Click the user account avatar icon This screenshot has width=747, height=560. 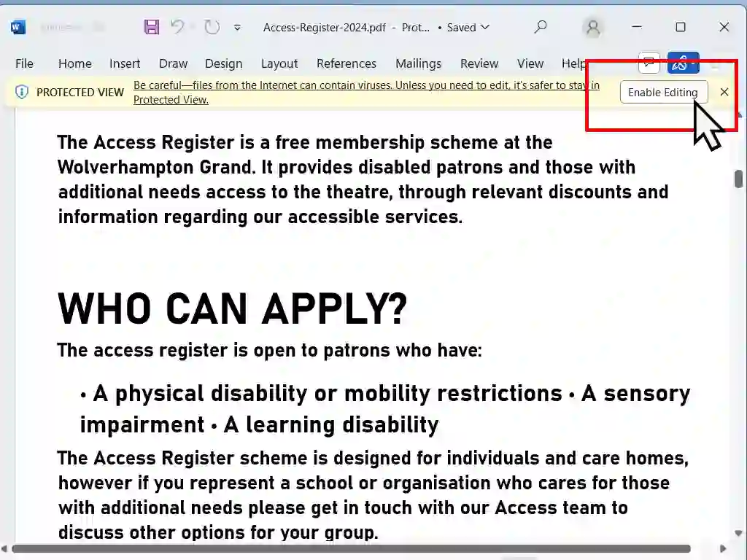tap(593, 28)
